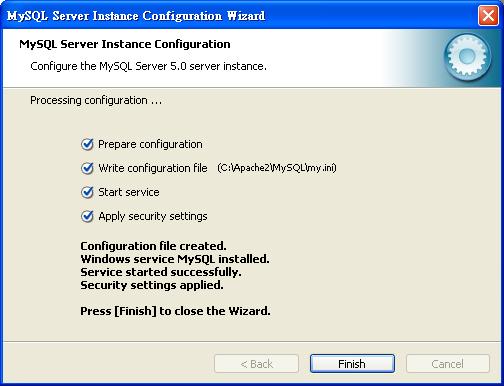This screenshot has height=386, width=504.
Task: Click the Configuration file created message
Action: (153, 246)
